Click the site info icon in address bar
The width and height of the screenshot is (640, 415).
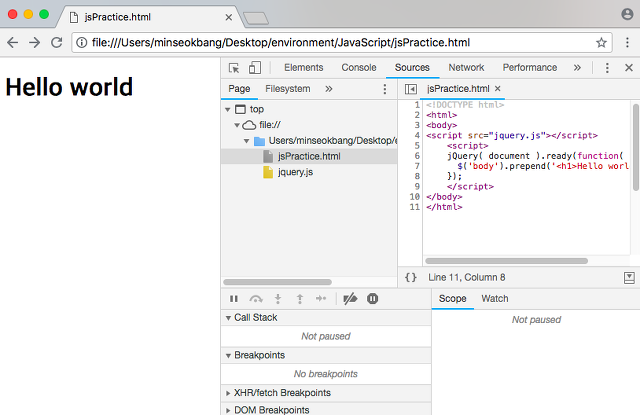click(82, 42)
